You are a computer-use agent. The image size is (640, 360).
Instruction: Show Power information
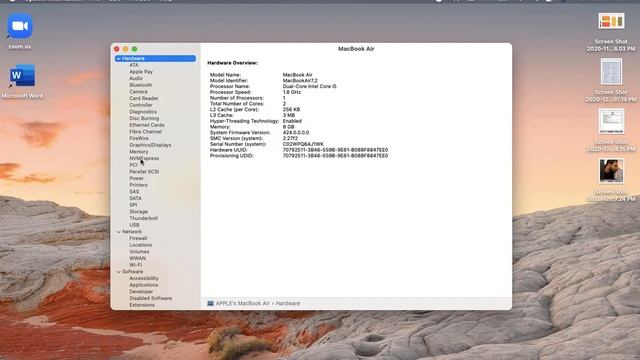pyautogui.click(x=136, y=178)
